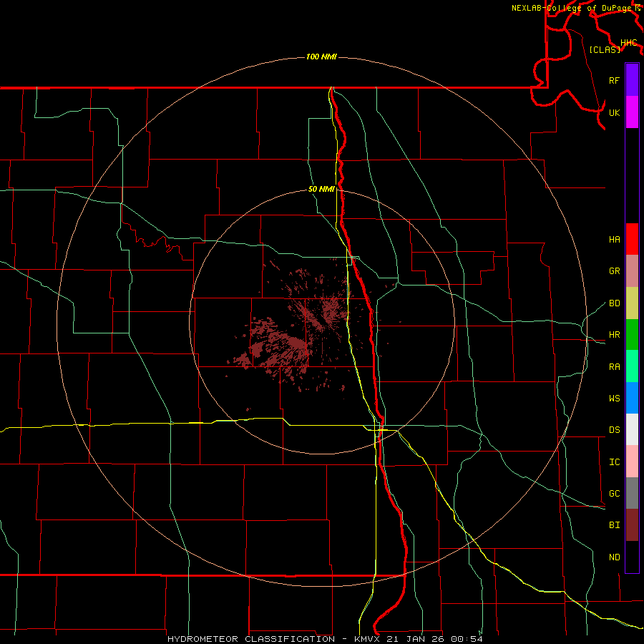Click the purple RF color swatch

point(632,80)
